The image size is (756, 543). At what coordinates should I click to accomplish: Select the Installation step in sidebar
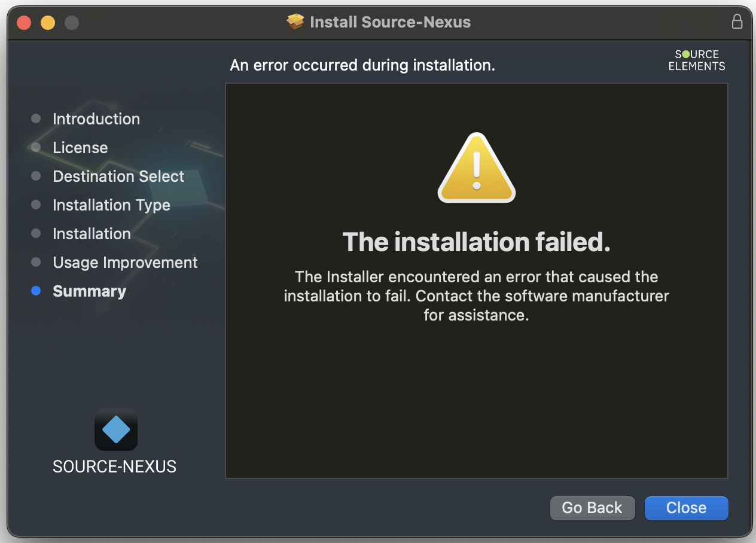pyautogui.click(x=92, y=234)
